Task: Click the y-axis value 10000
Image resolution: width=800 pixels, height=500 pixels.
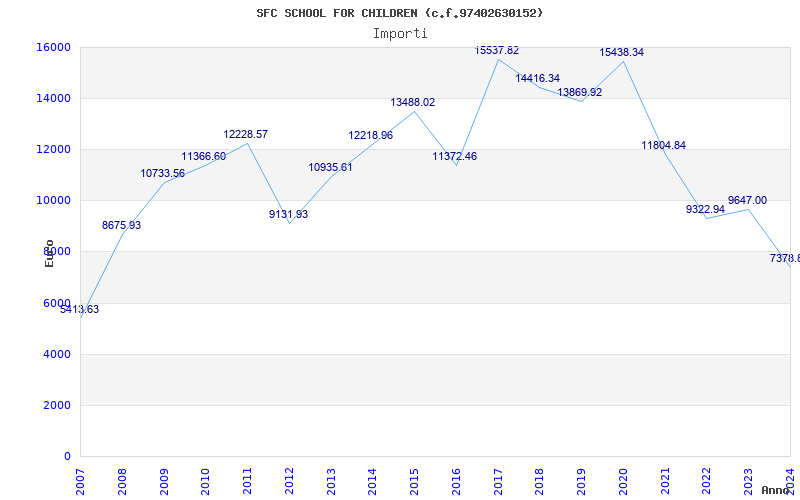Action: pyautogui.click(x=53, y=200)
